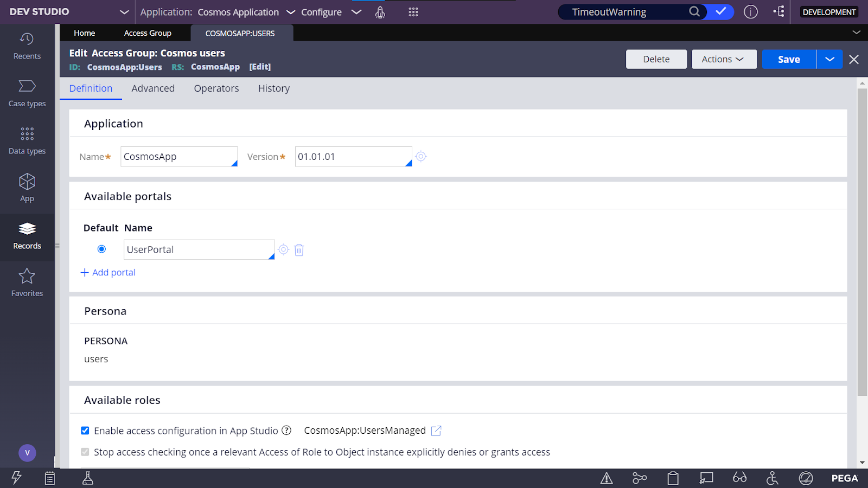Click the checkmark icon beside search
The image size is (868, 488).
[720, 11]
